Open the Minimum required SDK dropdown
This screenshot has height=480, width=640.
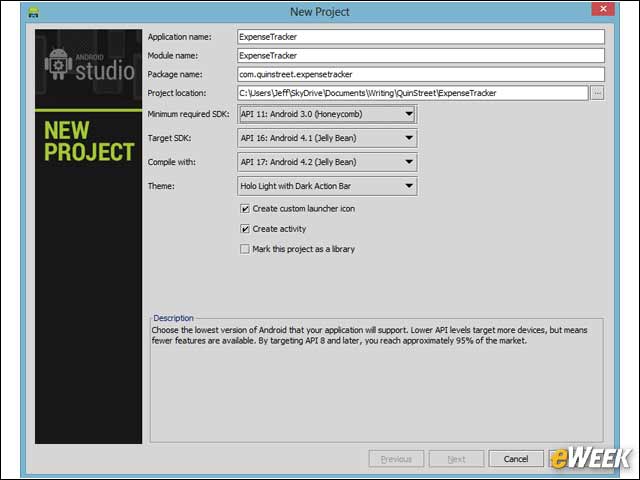pos(327,114)
